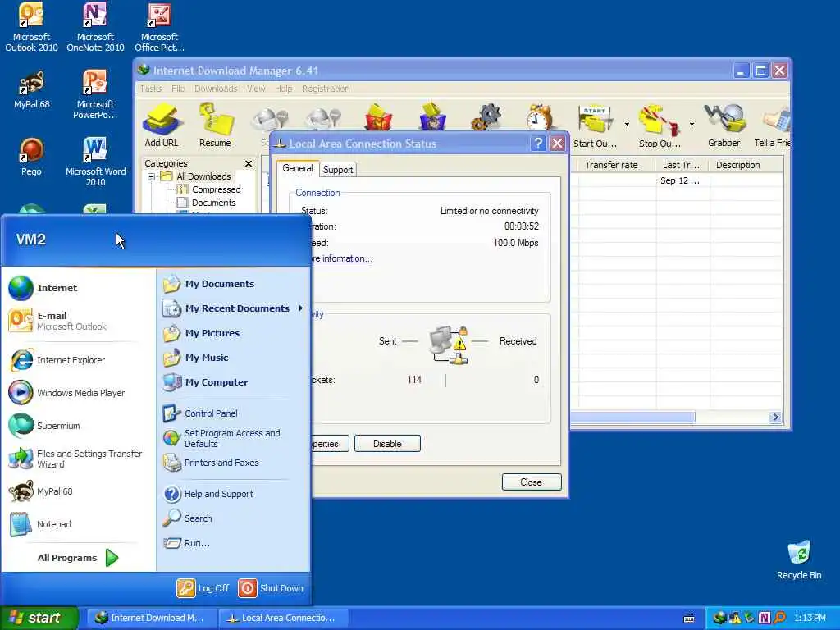Switch to the Support tab
This screenshot has height=630, width=840.
tap(337, 169)
